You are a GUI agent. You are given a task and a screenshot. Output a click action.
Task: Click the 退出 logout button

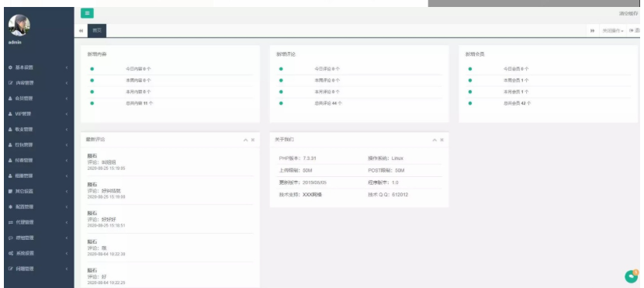pyautogui.click(x=635, y=31)
